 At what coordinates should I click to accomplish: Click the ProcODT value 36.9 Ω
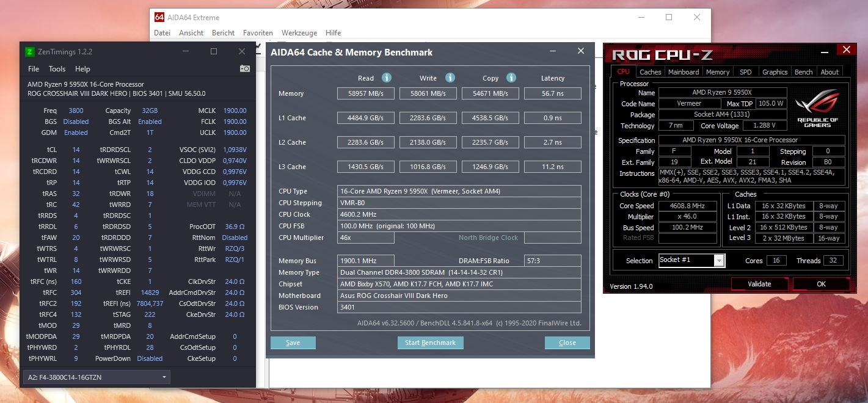tap(235, 227)
